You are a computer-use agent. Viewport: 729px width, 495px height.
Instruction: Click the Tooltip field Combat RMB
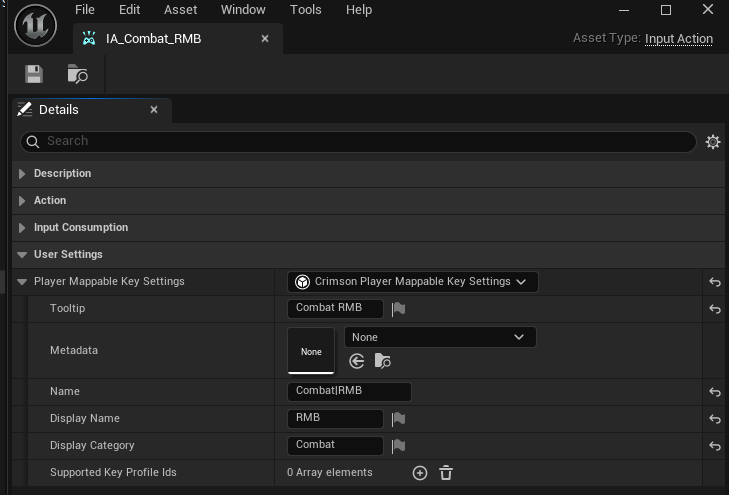coord(335,308)
